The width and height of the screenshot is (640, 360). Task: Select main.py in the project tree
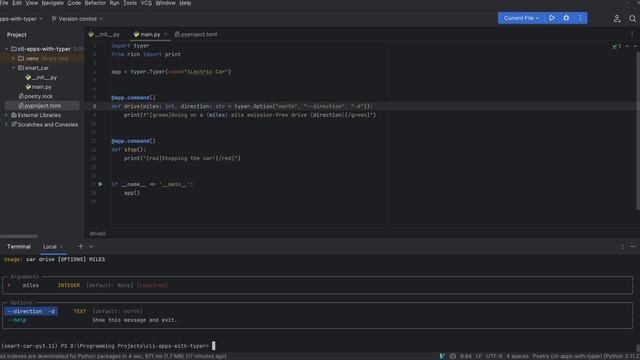(x=38, y=87)
